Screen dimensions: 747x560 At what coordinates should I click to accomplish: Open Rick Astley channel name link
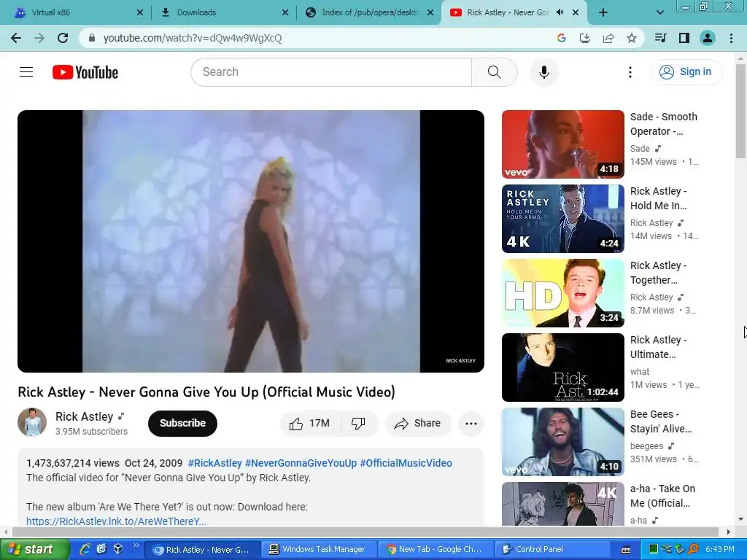pos(85,416)
